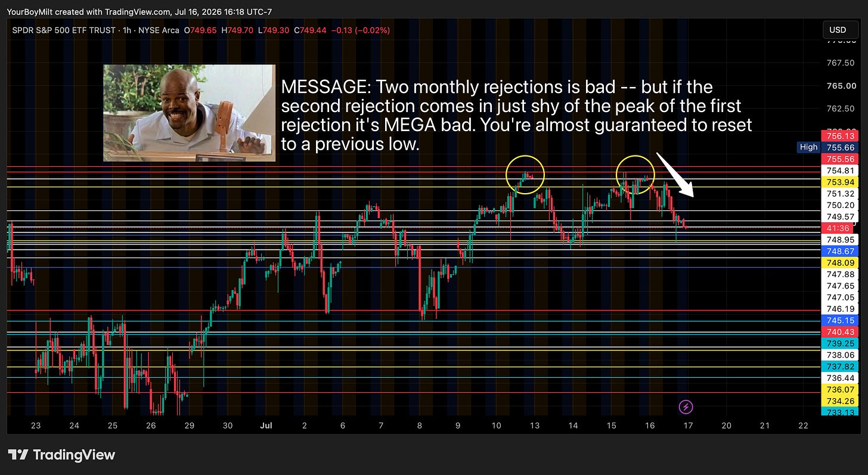Screen dimensions: 868x475
Task: Click the 738.06 price label
Action: pyautogui.click(x=841, y=355)
